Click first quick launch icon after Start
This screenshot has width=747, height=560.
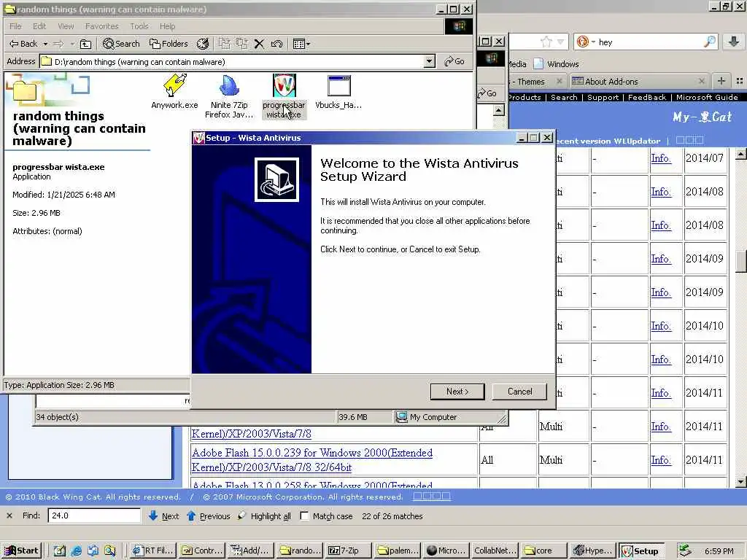[59, 551]
